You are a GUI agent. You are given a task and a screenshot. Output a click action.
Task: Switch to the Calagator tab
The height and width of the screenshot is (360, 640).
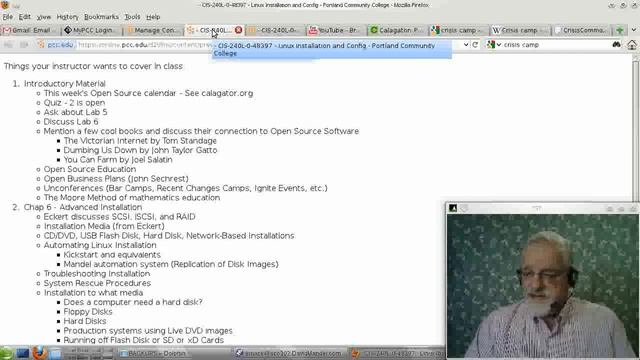[398, 30]
